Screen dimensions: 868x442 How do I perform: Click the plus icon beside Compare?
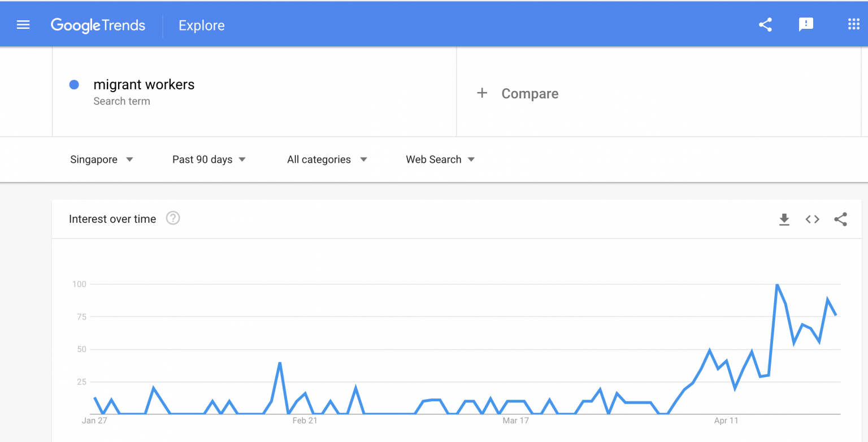tap(482, 93)
